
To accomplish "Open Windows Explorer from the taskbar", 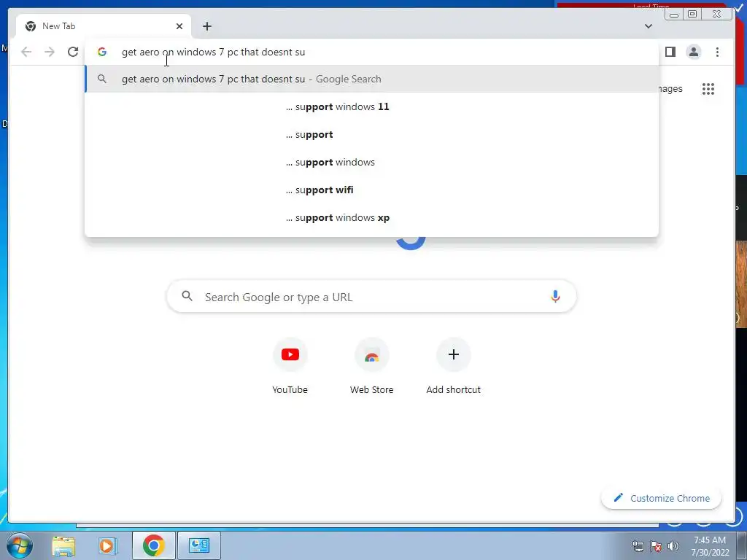I will (x=63, y=545).
